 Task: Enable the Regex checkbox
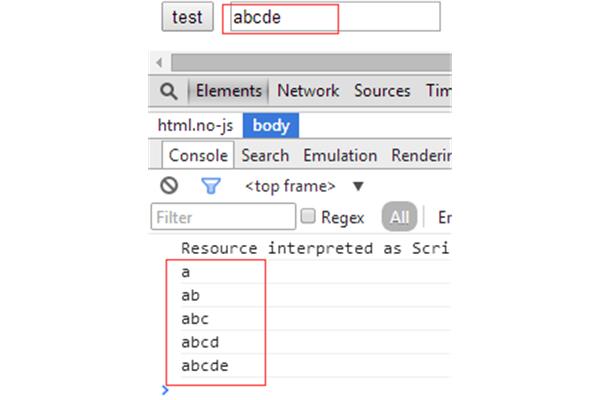[308, 216]
